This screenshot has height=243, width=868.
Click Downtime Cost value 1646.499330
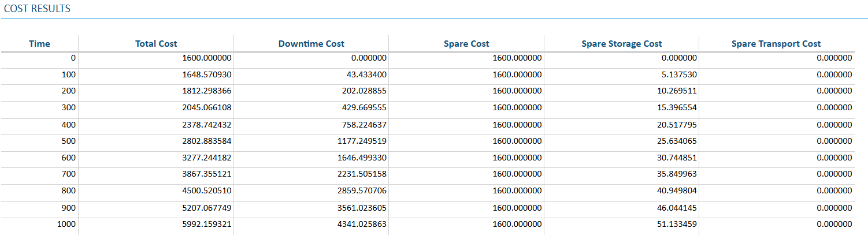362,158
